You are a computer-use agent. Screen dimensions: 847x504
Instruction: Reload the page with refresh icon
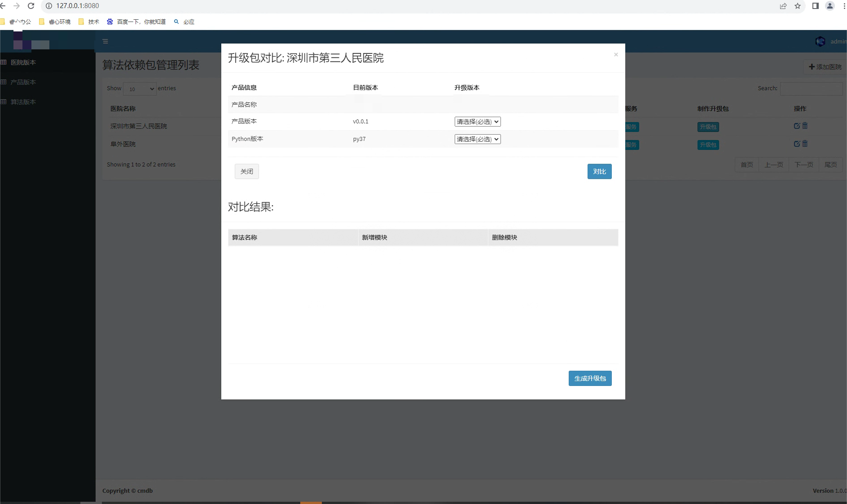(x=31, y=6)
